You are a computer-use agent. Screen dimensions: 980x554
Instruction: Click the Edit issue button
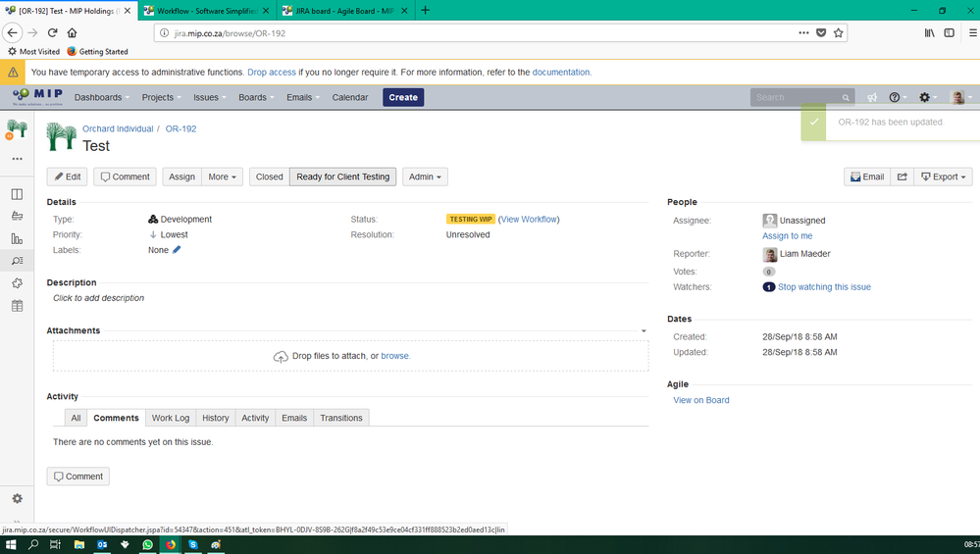click(x=67, y=176)
